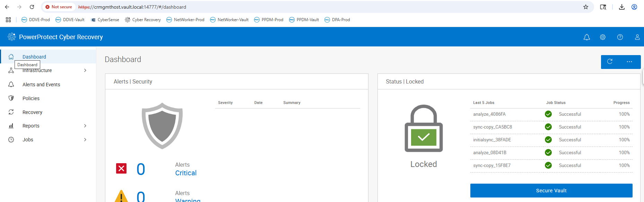Select job analyze_08D41B
The width and height of the screenshot is (644, 202).
click(x=490, y=152)
